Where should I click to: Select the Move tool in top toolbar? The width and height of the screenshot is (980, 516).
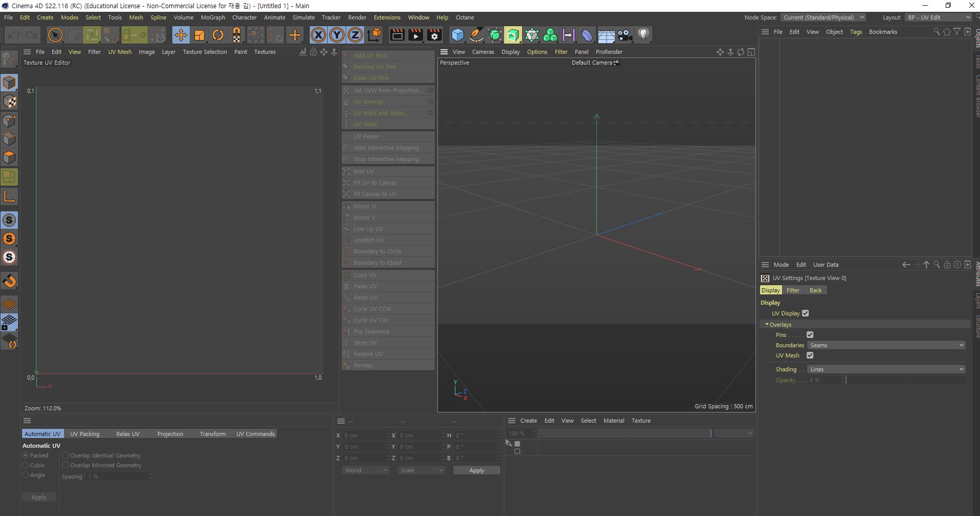(x=181, y=35)
